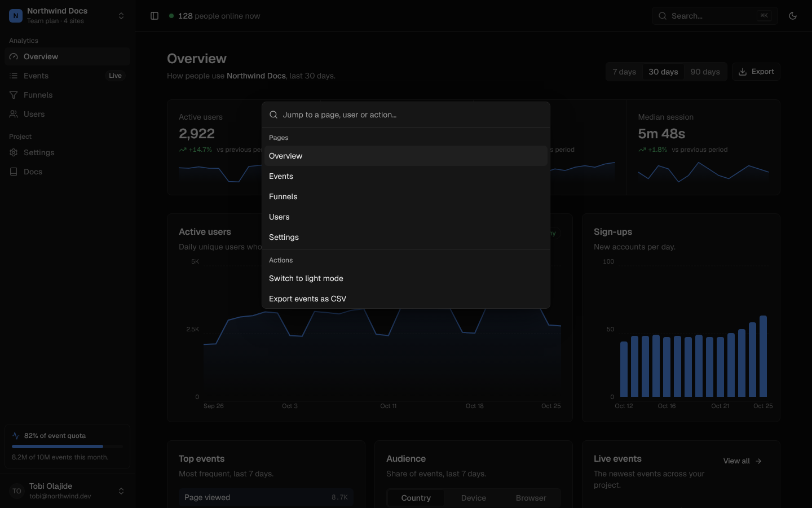
Task: Choose Users in the command palette
Action: click(406, 217)
